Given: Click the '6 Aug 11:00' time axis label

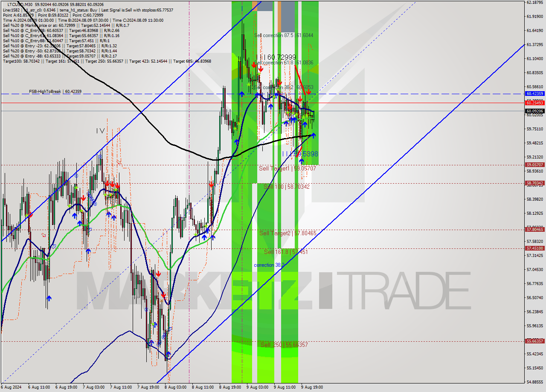Looking at the screenshot, I should (x=39, y=387).
